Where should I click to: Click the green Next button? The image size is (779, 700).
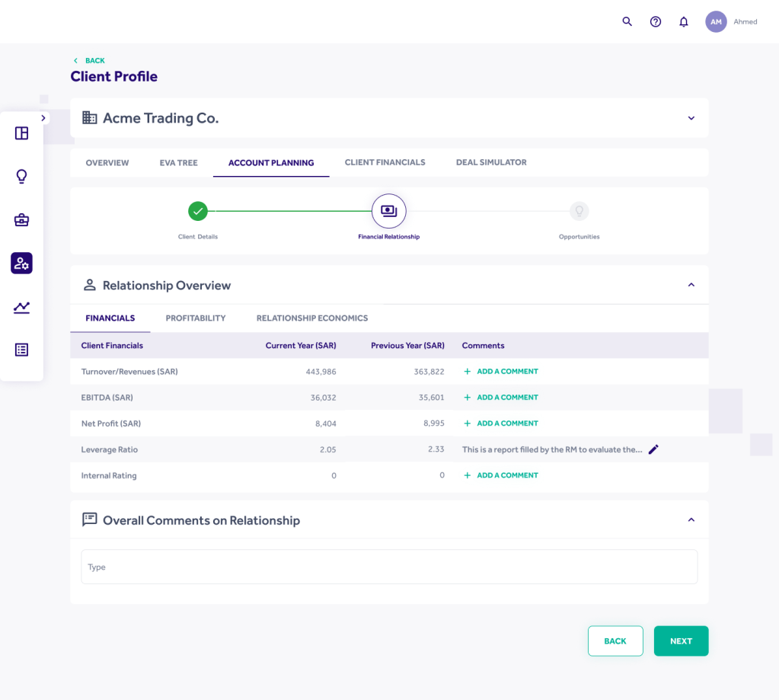(681, 641)
